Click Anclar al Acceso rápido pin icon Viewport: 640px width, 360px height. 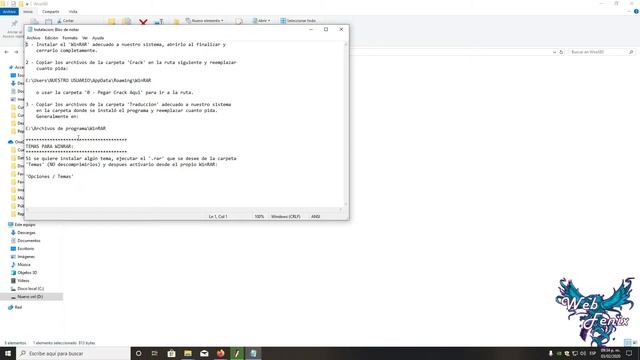coord(14,24)
